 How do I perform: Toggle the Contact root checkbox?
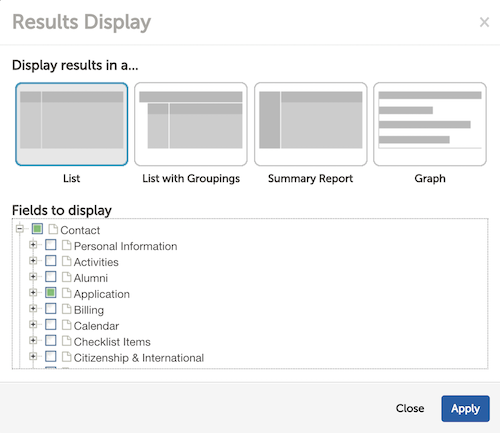(37, 229)
